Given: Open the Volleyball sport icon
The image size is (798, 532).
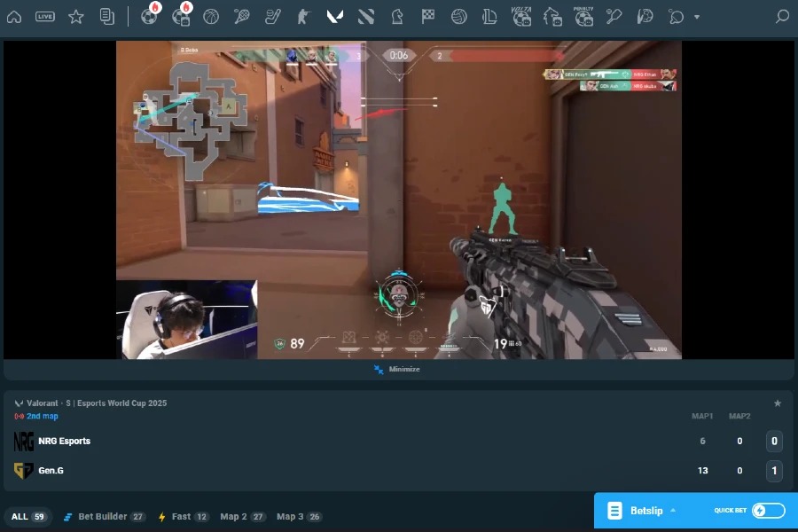Looking at the screenshot, I should click(459, 17).
